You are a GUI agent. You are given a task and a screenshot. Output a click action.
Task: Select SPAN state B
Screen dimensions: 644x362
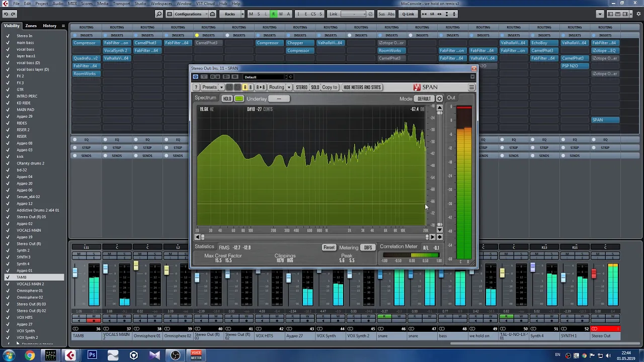[x=250, y=87]
